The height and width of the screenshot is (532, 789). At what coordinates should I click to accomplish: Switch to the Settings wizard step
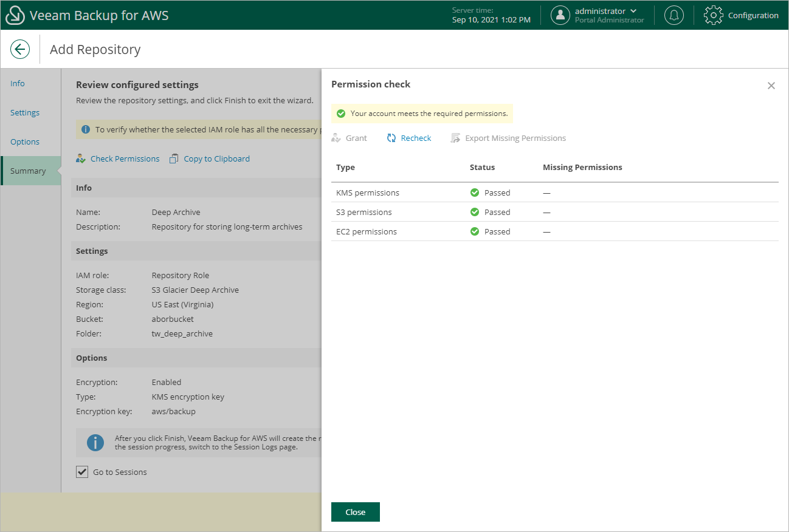point(25,113)
